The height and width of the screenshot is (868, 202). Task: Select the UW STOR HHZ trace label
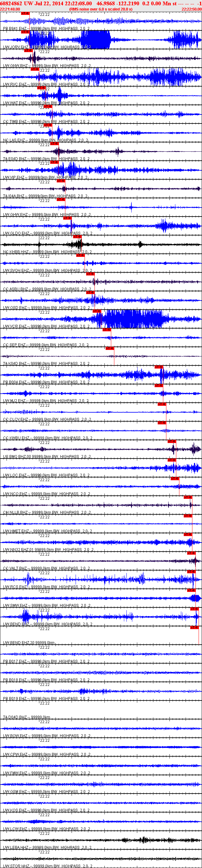(x=47, y=866)
